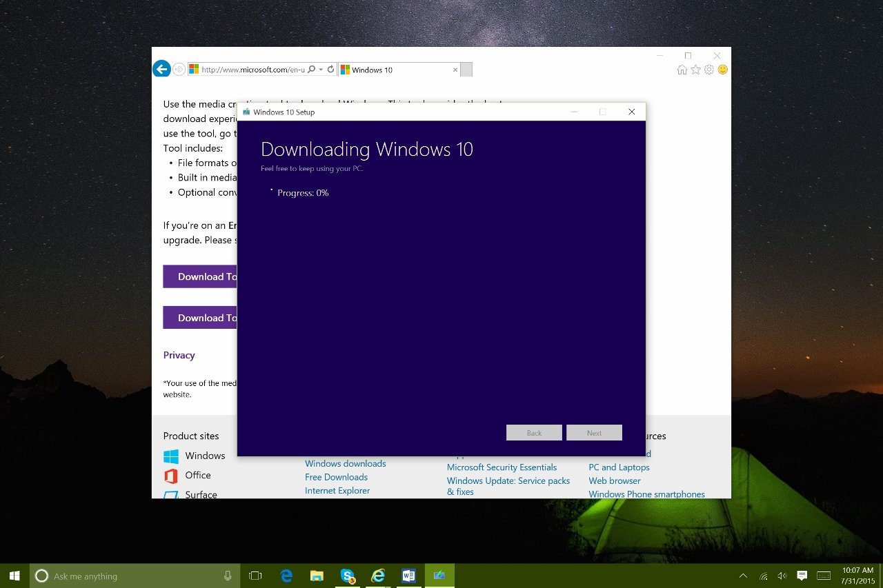This screenshot has height=588, width=883.
Task: Click the Progress: 0% status text
Action: coord(303,193)
